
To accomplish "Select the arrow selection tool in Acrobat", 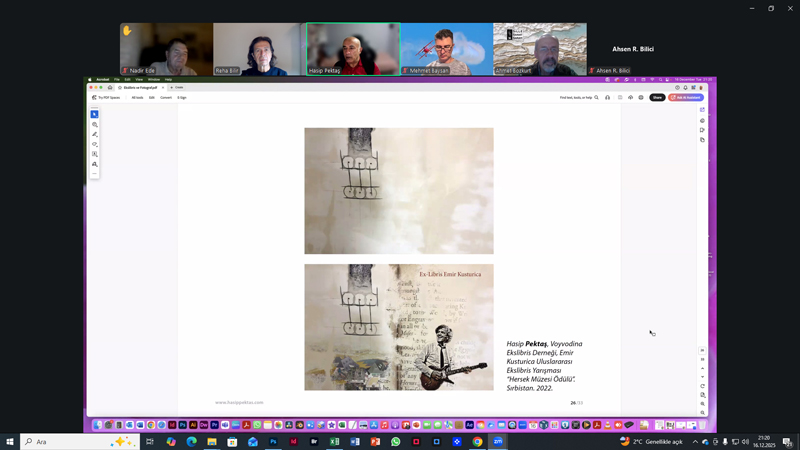I will coord(95,115).
